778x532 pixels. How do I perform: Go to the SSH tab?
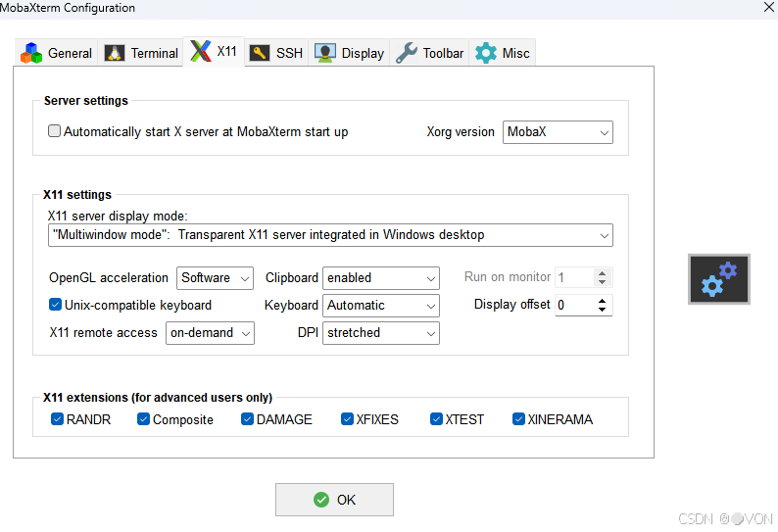276,53
